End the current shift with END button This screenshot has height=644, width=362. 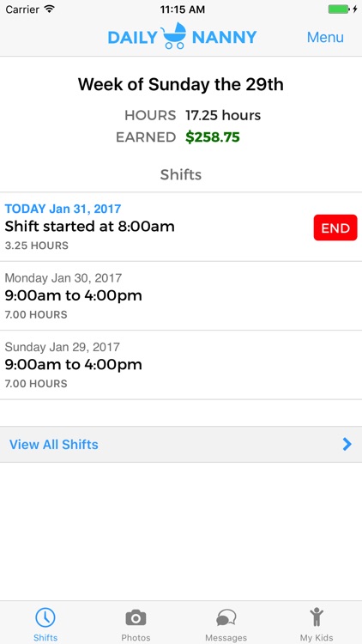[x=335, y=228]
